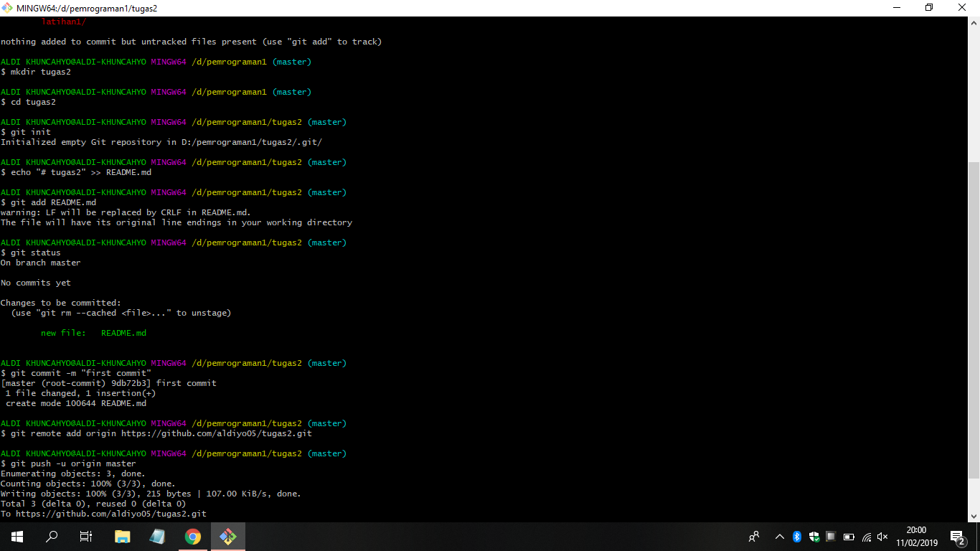Open Action Center showing 2 notifications
The height and width of the screenshot is (551, 980).
957,536
